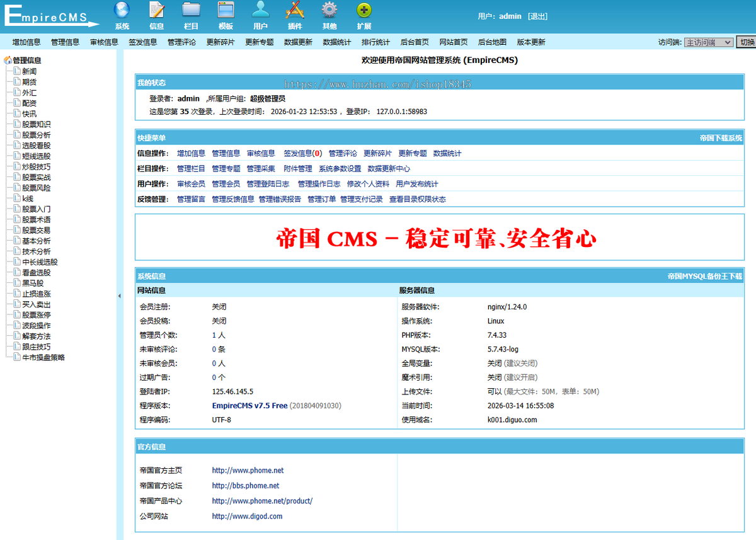
Task: Open 管理支付记录 quick link
Action: (362, 199)
